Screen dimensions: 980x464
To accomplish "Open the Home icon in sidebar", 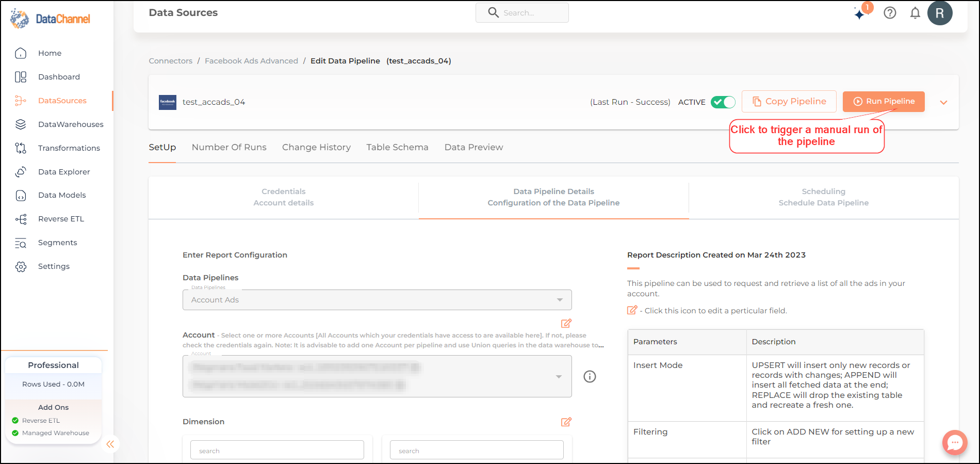I will coord(21,53).
